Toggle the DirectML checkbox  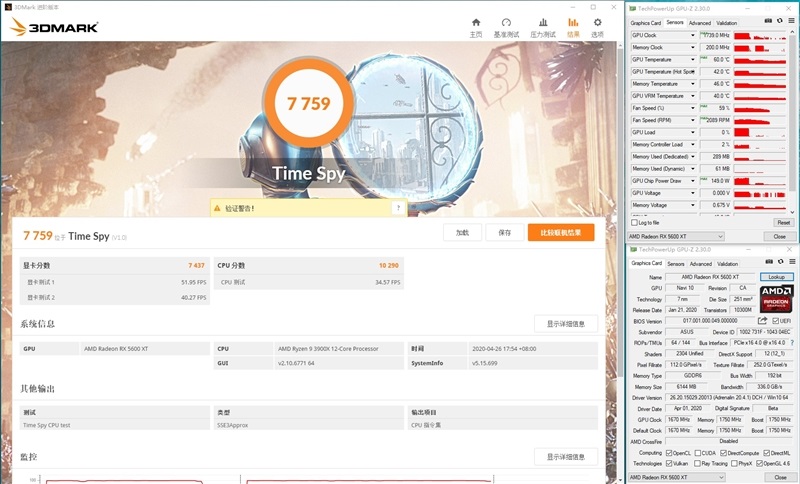[x=766, y=453]
